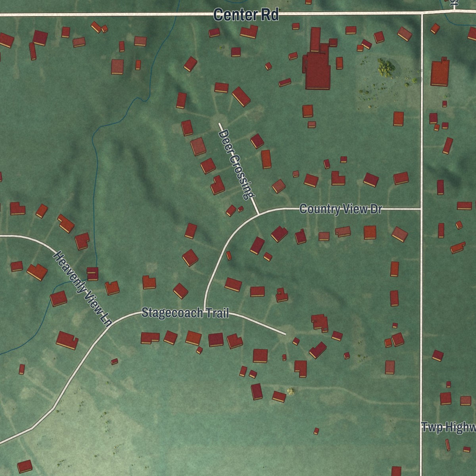476x476 pixels.
Task: Click the Center Rd street label
Action: point(246,15)
